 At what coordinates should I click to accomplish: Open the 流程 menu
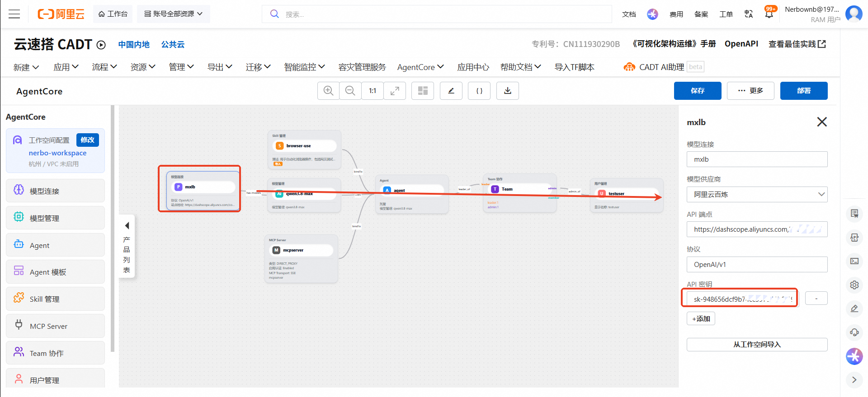pyautogui.click(x=104, y=67)
